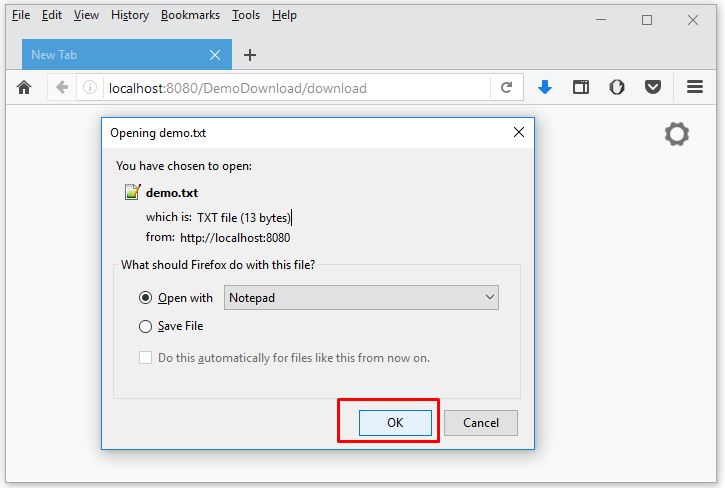Open the hamburger application menu
Image resolution: width=725 pixels, height=488 pixels.
click(694, 87)
